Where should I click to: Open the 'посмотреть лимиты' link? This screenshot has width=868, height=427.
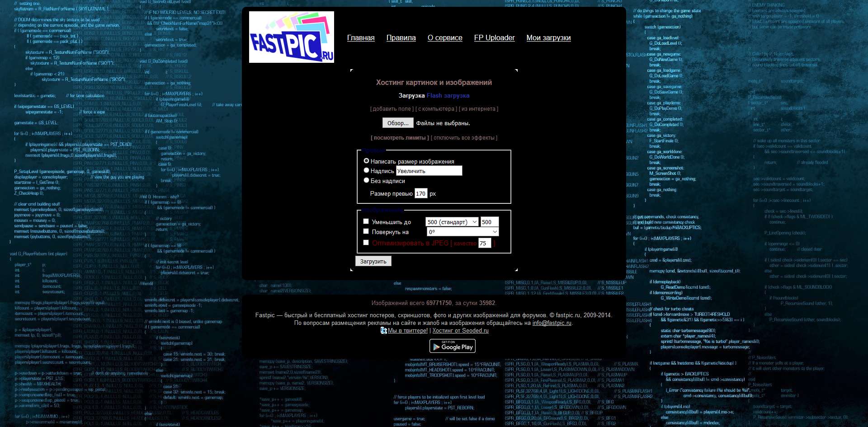[x=398, y=138]
